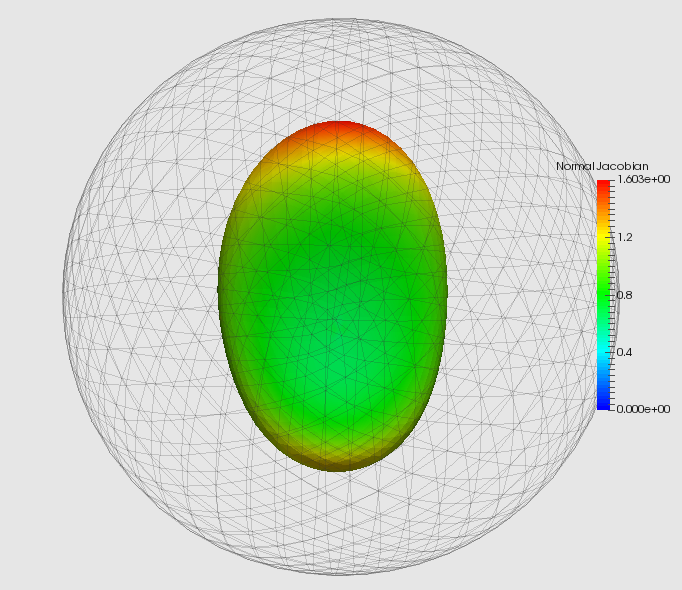
Task: Click the 1.603e+00 maximum legend value
Action: [x=643, y=179]
